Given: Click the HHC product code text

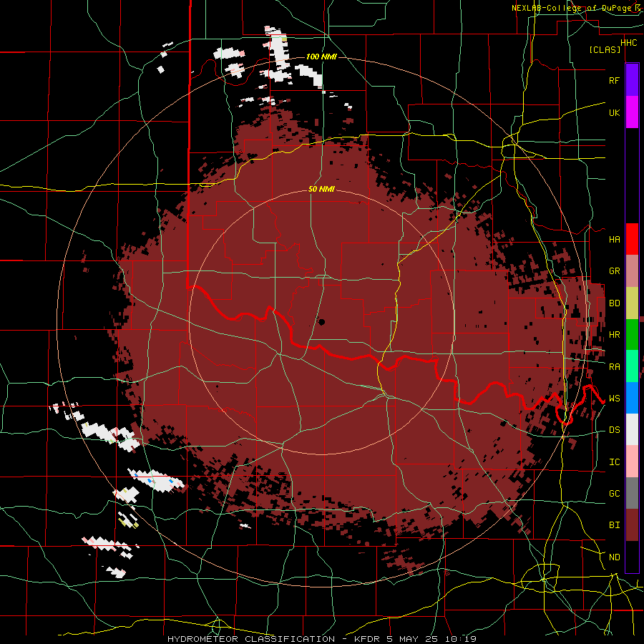Looking at the screenshot, I should pos(628,42).
